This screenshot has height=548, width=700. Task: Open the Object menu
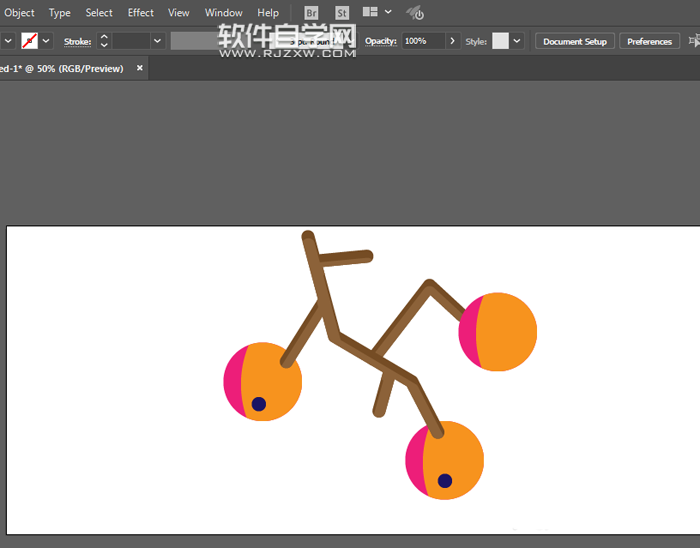pyautogui.click(x=19, y=13)
